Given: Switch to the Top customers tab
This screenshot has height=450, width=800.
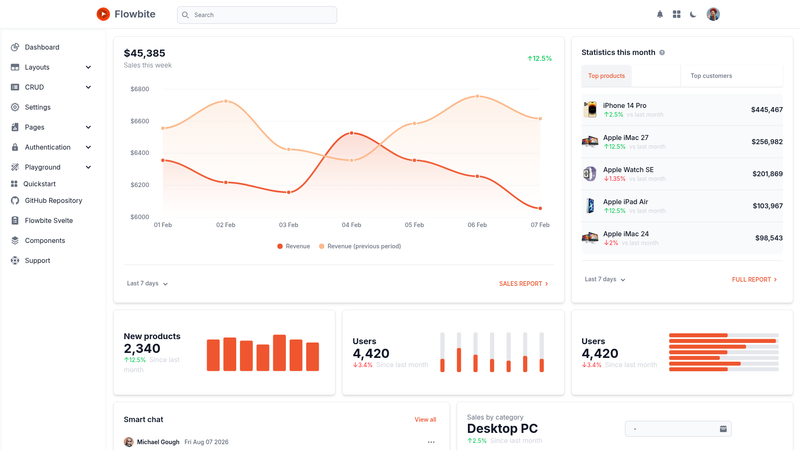Looking at the screenshot, I should [x=711, y=76].
